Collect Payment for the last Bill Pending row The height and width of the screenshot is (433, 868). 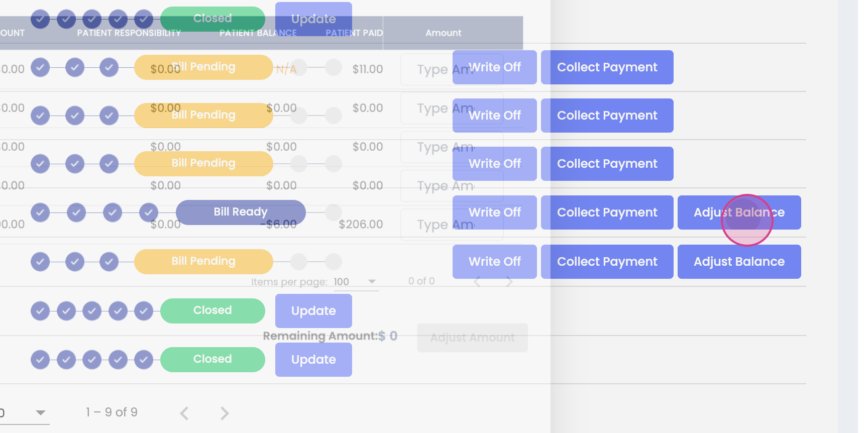point(607,262)
